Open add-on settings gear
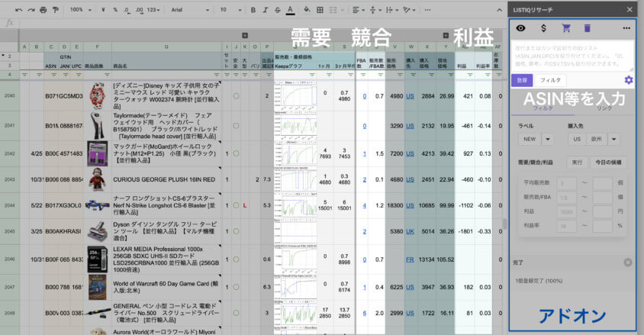The height and width of the screenshot is (335, 644). point(629,80)
